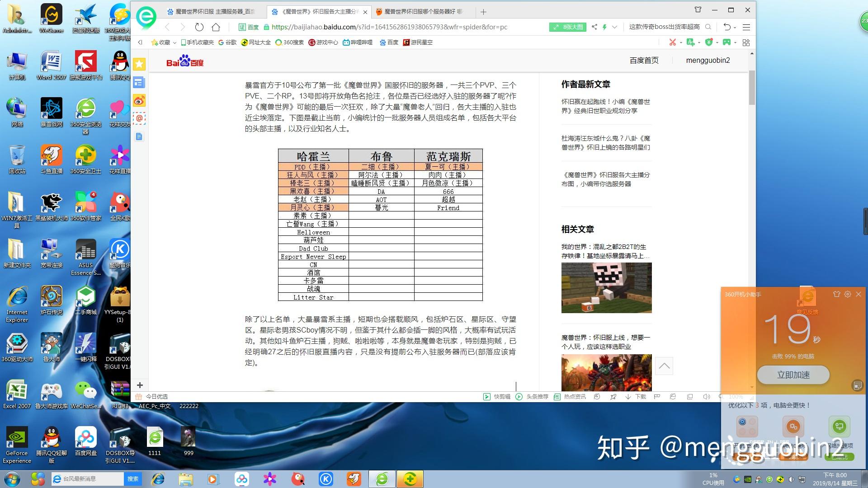Expand the gamepad extension dropdown arrow
Image resolution: width=868 pixels, height=488 pixels.
click(735, 42)
